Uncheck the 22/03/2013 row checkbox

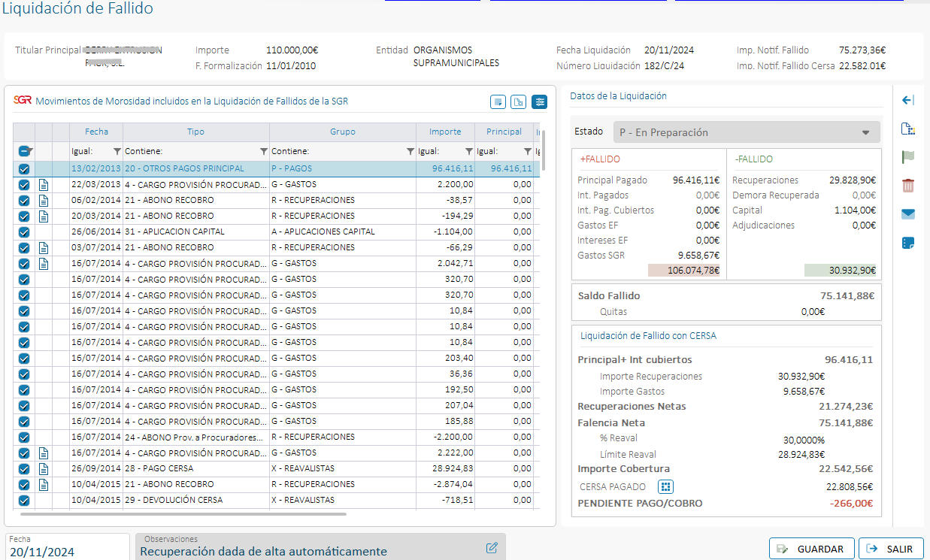pyautogui.click(x=23, y=184)
